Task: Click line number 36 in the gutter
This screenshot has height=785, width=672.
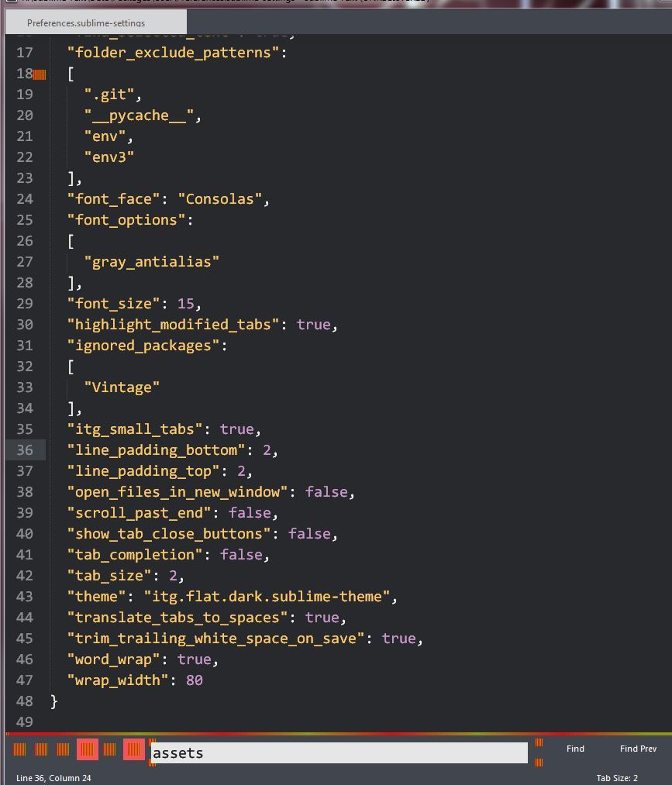Action: (x=25, y=450)
